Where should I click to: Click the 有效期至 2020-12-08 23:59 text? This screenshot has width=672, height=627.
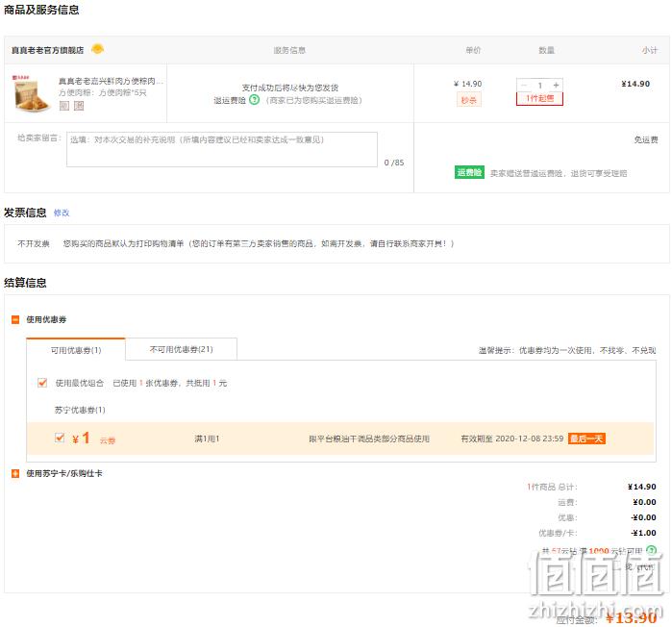[511, 439]
